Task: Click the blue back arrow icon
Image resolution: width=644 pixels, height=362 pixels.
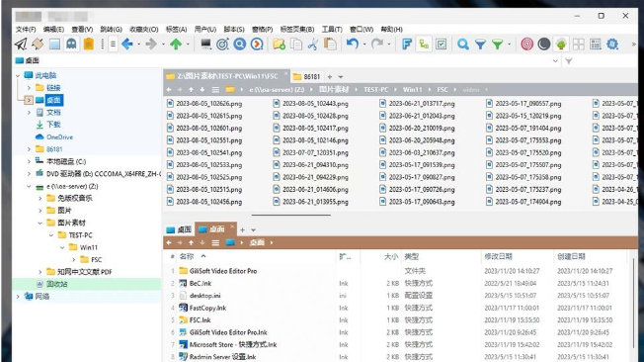Action: click(x=126, y=45)
